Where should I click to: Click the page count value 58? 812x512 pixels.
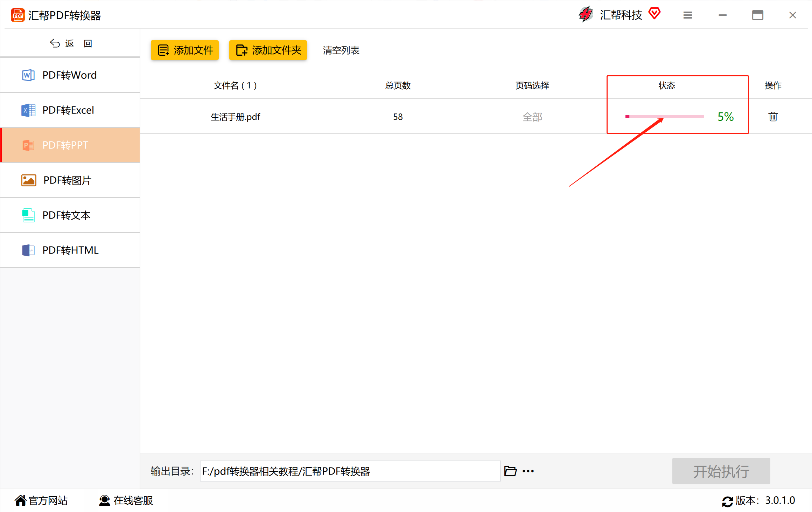[x=398, y=117]
